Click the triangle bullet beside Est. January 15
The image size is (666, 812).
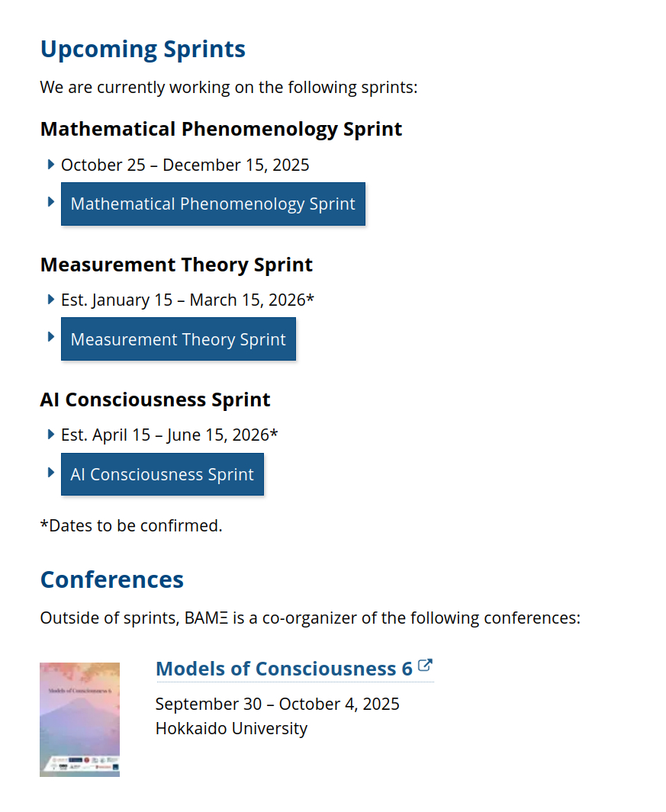pos(50,300)
